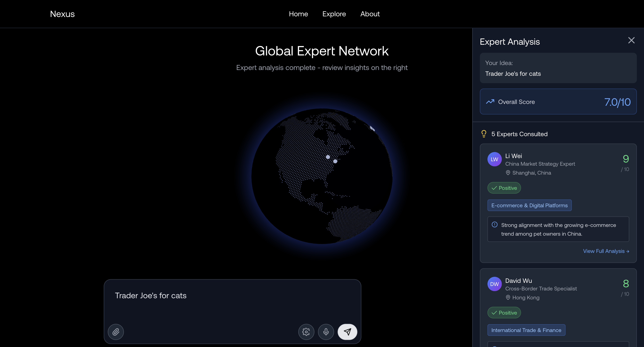644x347 pixels.
Task: Click David Wu's Positive sentiment badge
Action: [504, 313]
